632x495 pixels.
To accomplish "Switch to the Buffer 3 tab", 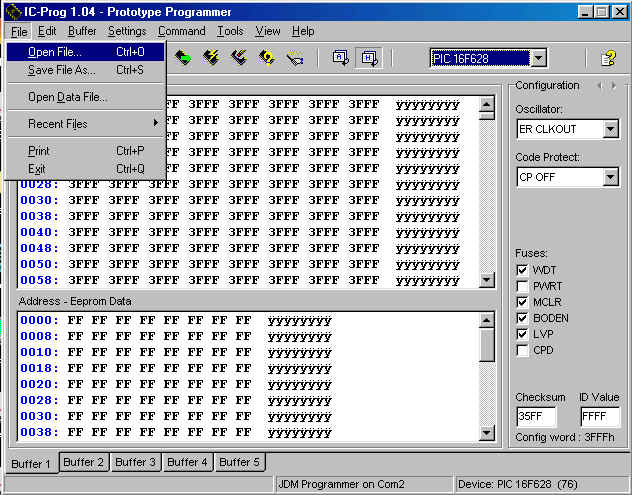I will click(135, 462).
